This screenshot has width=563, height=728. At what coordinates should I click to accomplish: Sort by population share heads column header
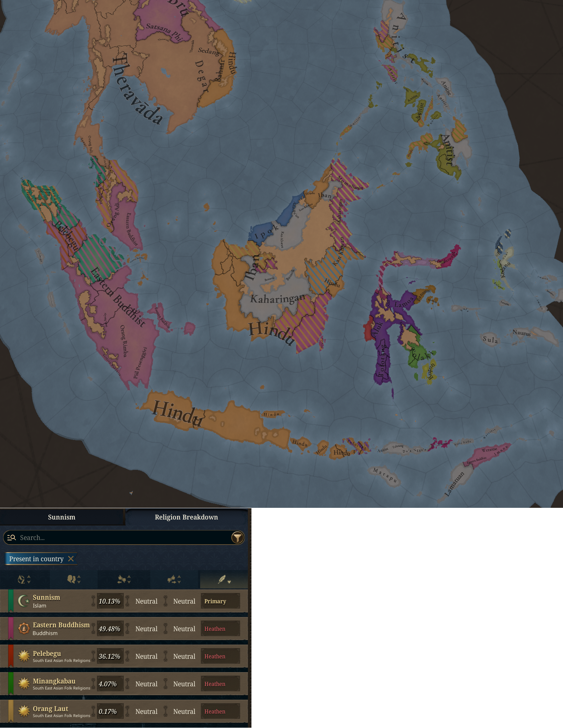(74, 579)
